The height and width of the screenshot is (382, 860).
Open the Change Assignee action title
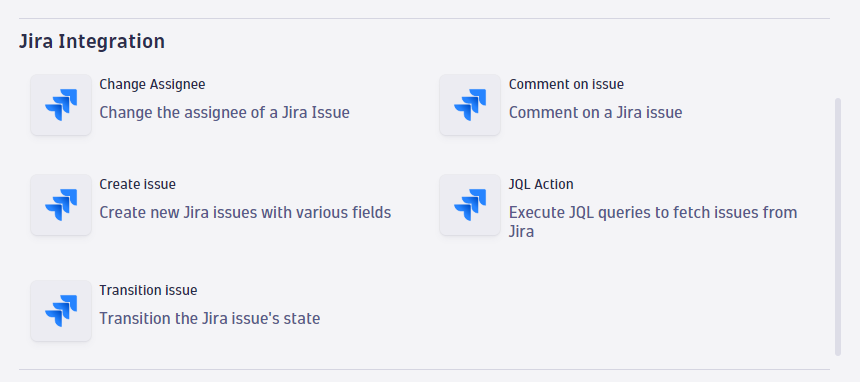tap(152, 85)
